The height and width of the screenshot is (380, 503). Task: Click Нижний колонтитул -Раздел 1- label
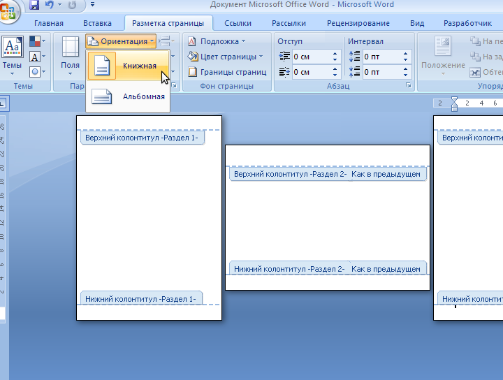(141, 299)
